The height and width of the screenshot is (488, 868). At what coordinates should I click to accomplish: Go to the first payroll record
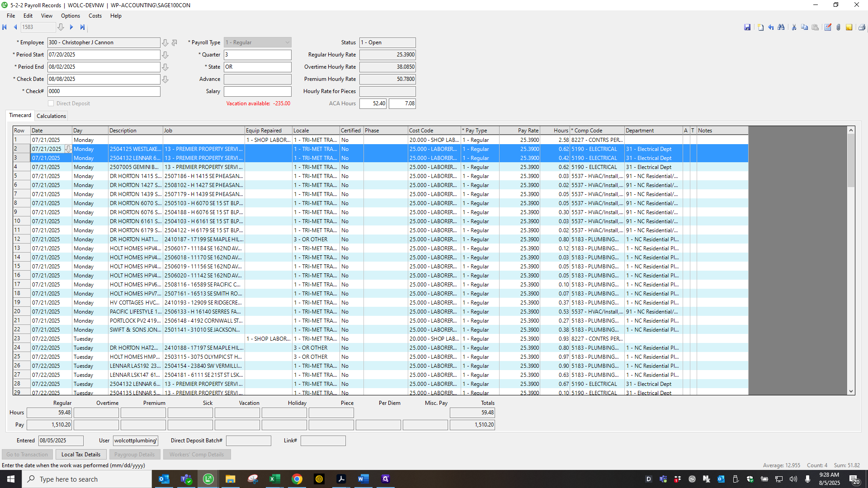[5, 27]
